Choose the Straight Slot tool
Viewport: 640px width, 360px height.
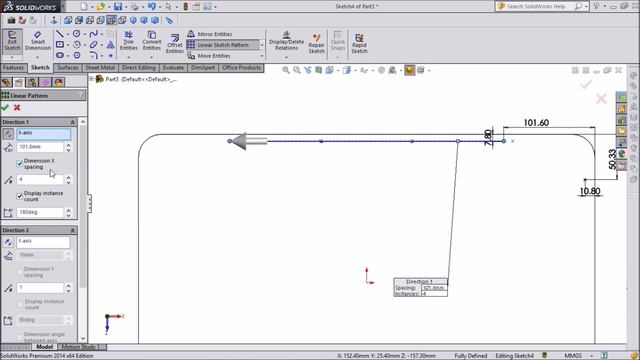[60, 55]
